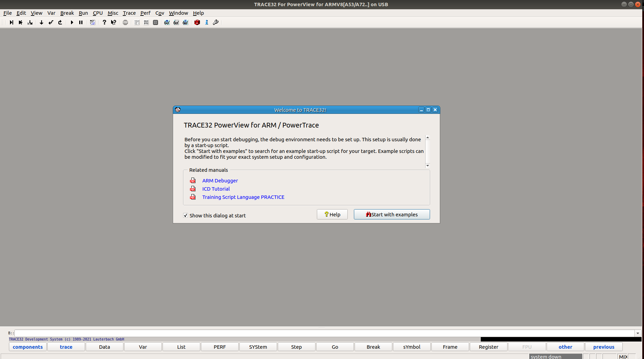Image resolution: width=644 pixels, height=359 pixels.
Task: Click the trace softkey button
Action: click(x=66, y=347)
